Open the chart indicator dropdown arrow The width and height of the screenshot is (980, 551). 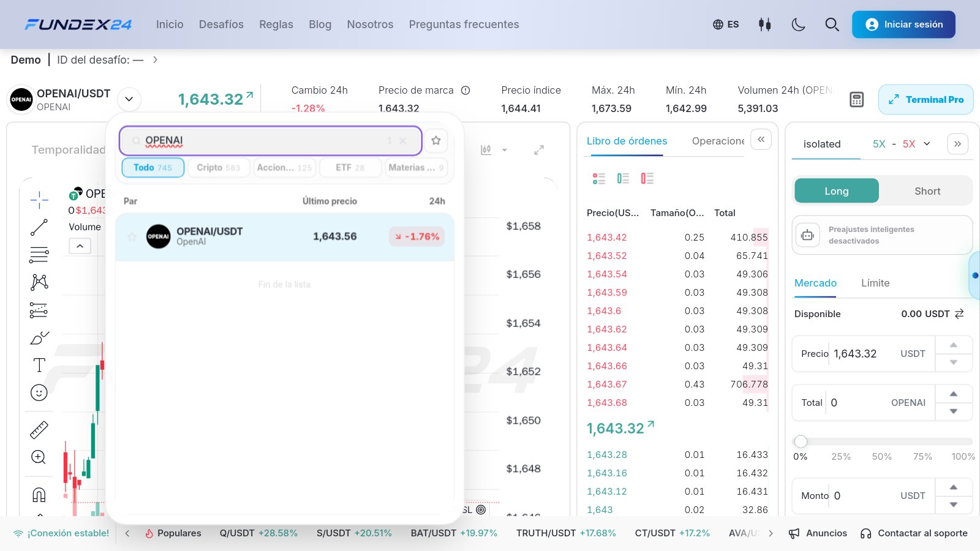coord(505,150)
